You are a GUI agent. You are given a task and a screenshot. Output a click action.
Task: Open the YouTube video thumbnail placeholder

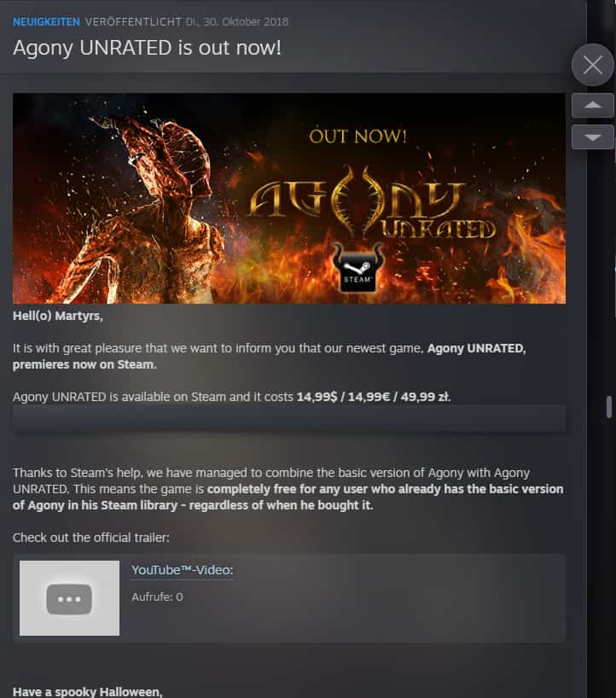69,598
